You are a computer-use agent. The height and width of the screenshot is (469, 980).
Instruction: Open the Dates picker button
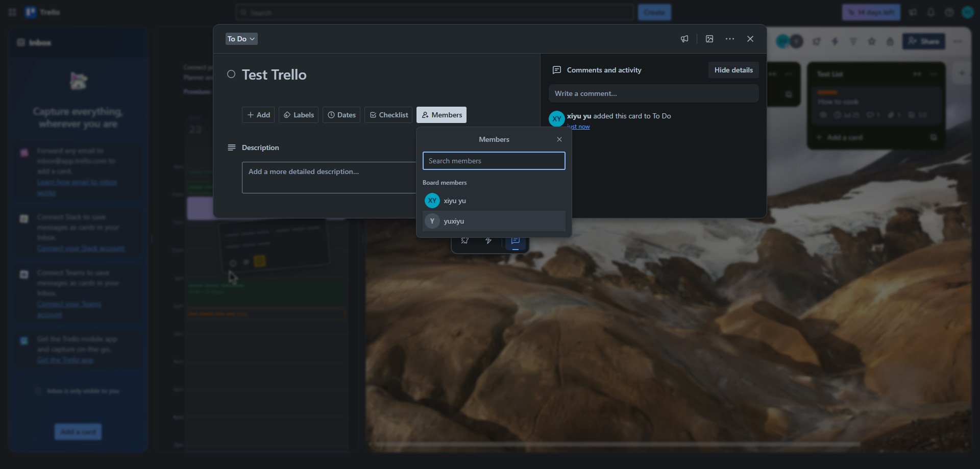pos(341,115)
